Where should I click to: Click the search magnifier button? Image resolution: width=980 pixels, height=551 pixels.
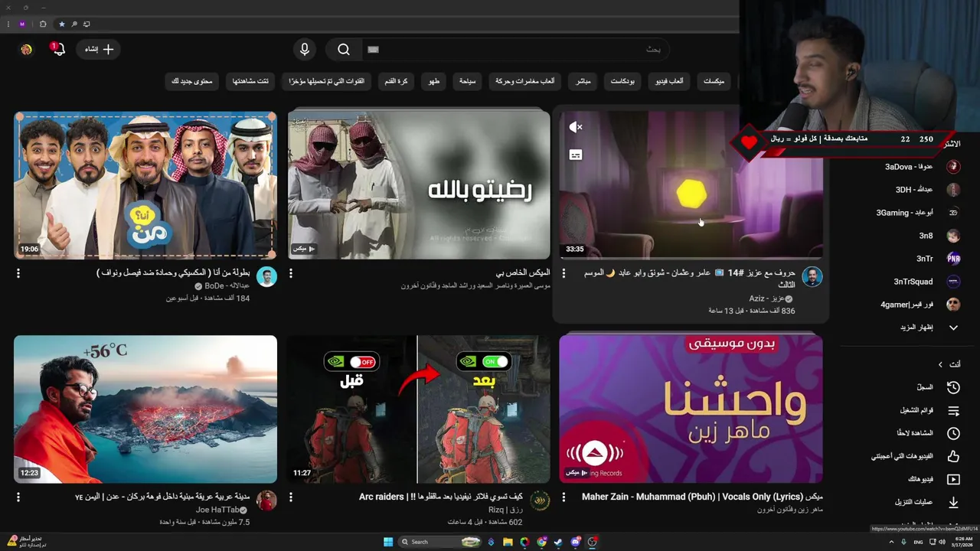click(x=344, y=49)
